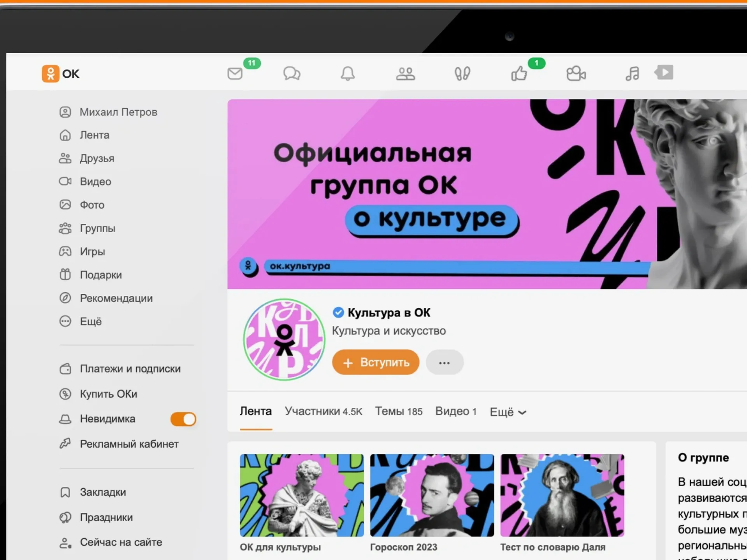747x560 pixels.
Task: Click the people icon beside Друзья
Action: (65, 158)
